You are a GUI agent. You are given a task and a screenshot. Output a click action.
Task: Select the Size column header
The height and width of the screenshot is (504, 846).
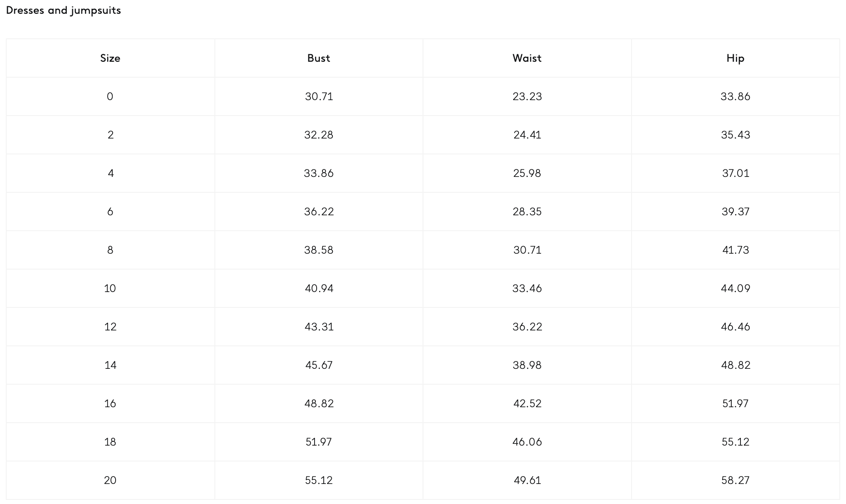pyautogui.click(x=110, y=58)
